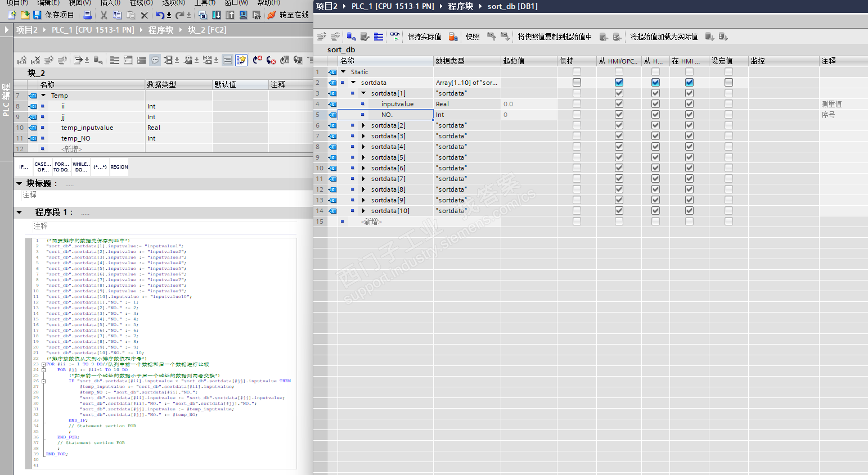Click the download to device icon
The image size is (868, 475).
217,15
